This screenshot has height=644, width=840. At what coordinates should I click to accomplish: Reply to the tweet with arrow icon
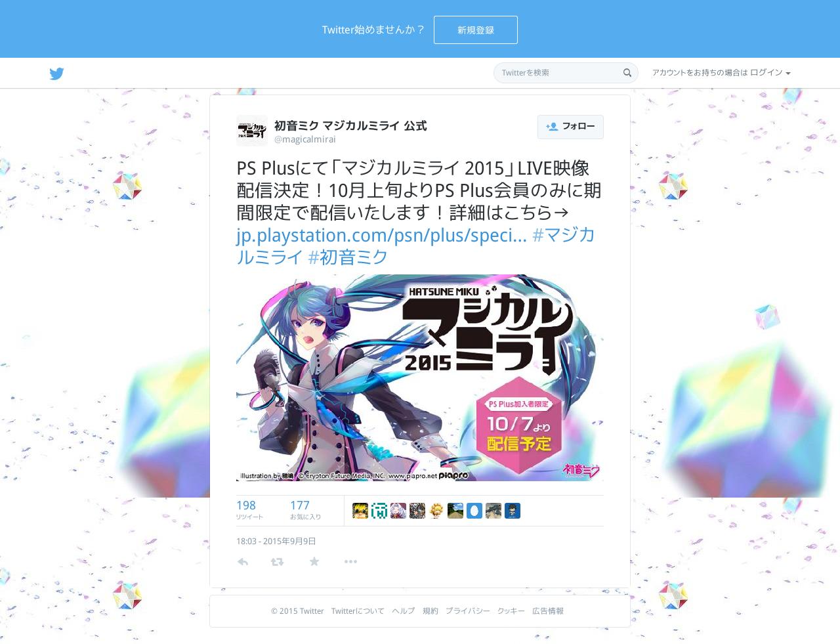[x=243, y=562]
